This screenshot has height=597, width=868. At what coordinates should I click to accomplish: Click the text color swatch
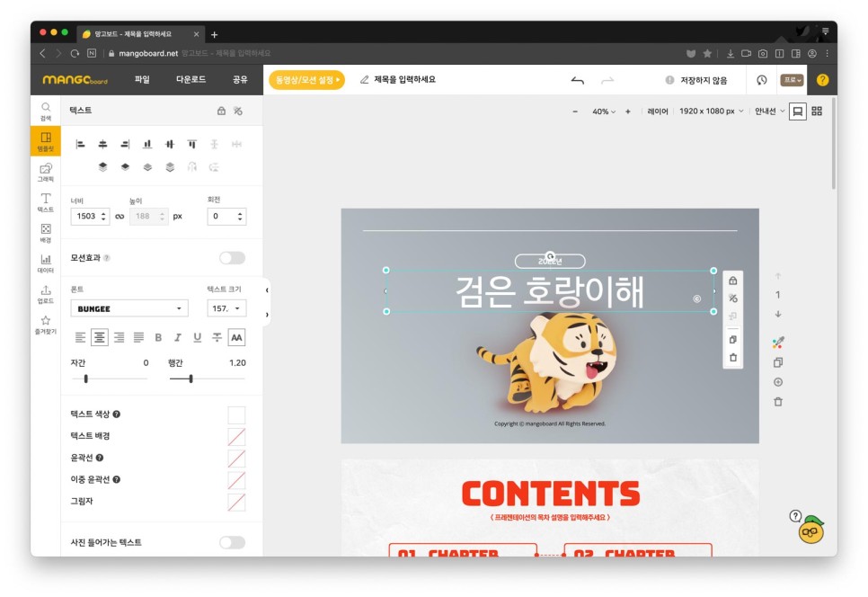point(236,414)
